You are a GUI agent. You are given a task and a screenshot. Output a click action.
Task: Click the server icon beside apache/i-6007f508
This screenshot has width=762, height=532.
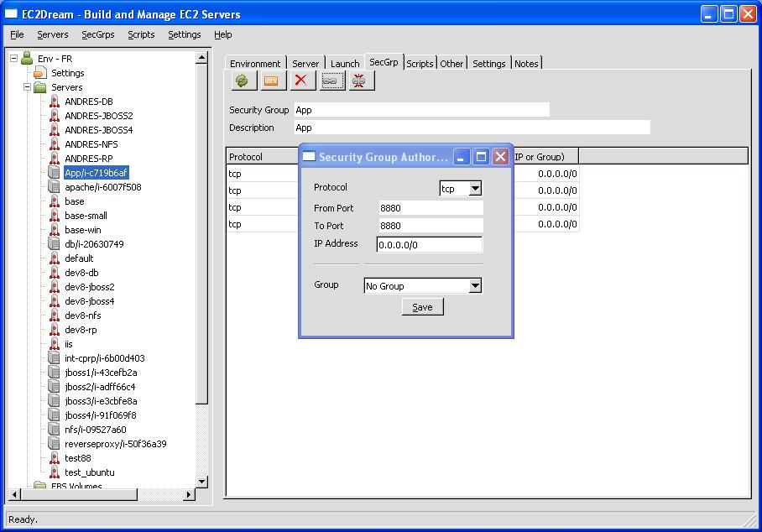coord(55,187)
